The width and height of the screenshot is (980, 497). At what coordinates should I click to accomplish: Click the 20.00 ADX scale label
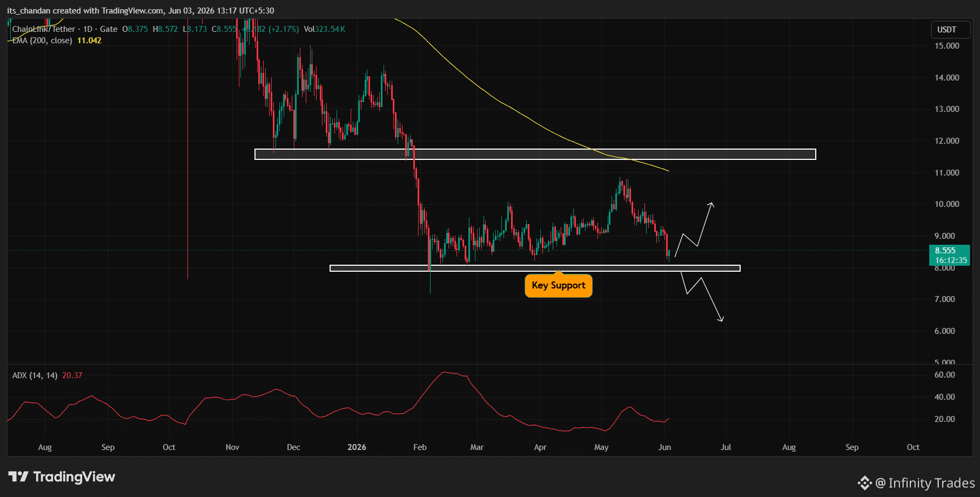pos(945,419)
